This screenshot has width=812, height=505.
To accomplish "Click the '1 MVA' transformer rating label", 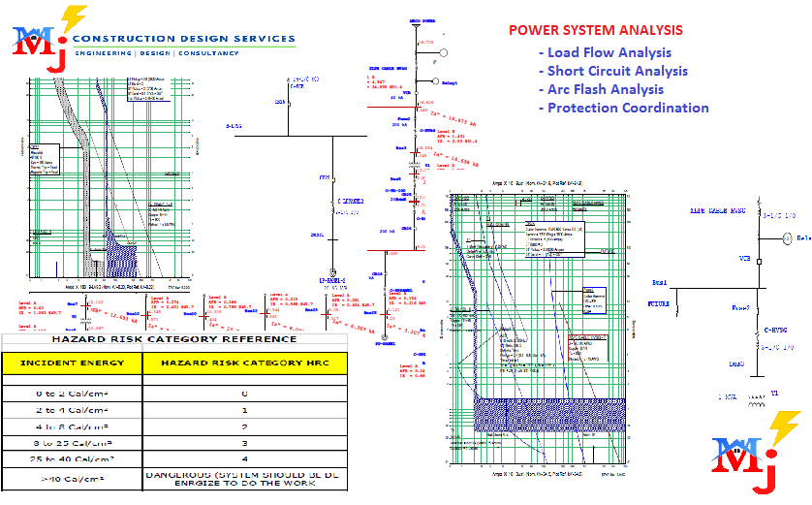I will [x=727, y=397].
